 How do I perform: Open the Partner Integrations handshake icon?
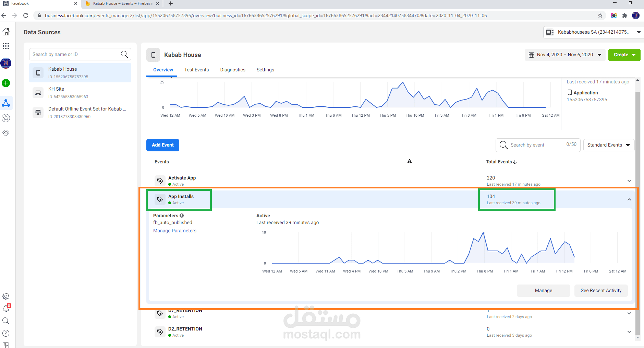point(6,133)
